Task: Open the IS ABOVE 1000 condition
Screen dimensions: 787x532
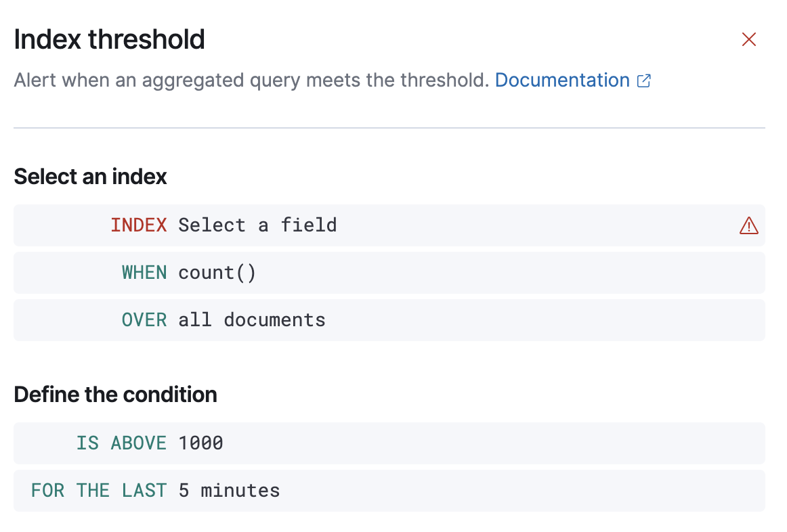Action: click(x=389, y=443)
